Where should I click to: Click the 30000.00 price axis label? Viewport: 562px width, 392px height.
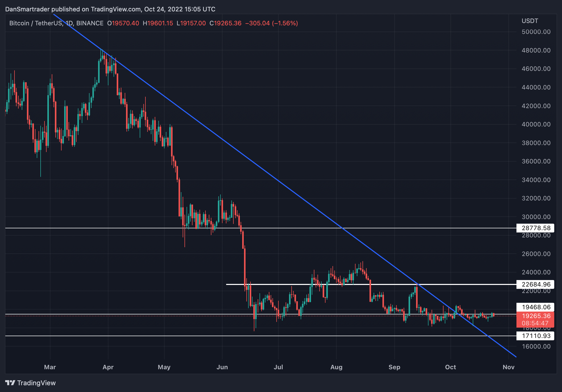point(536,217)
